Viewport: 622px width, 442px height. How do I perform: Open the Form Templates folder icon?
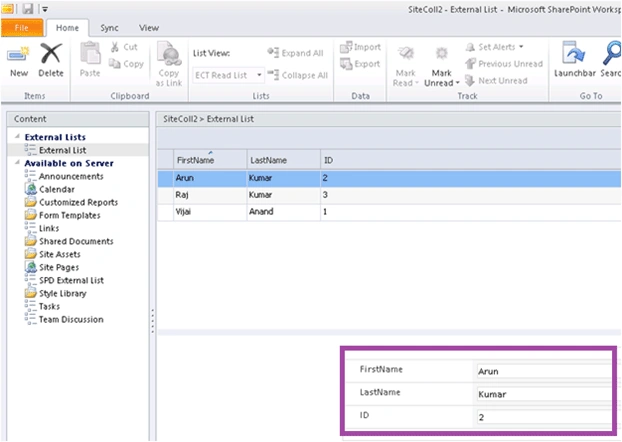(31, 215)
